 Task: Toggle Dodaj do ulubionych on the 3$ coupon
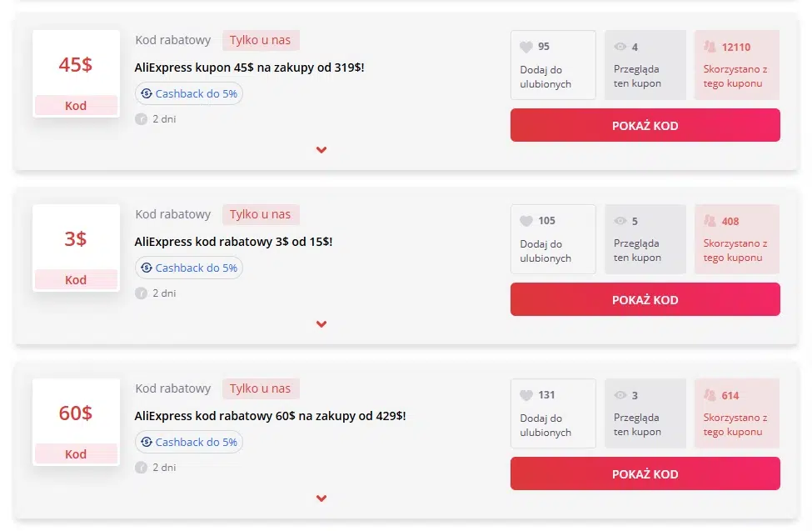point(552,239)
